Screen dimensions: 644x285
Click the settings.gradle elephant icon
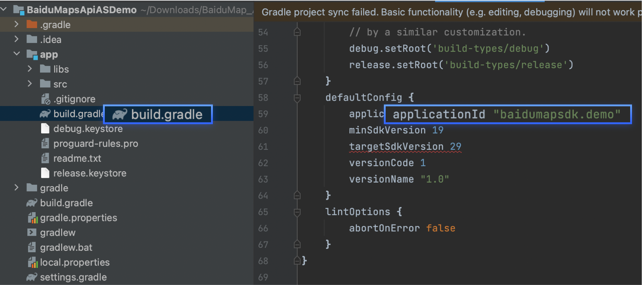tap(32, 277)
